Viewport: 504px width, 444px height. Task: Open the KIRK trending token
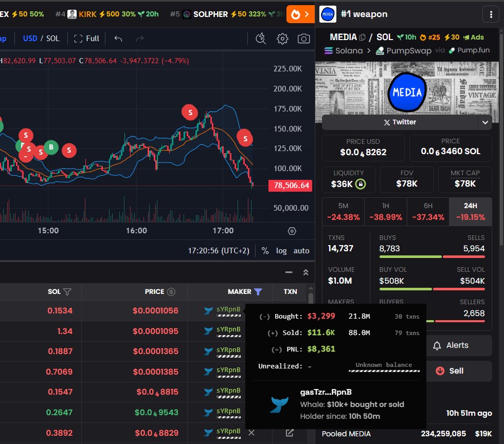(x=87, y=14)
